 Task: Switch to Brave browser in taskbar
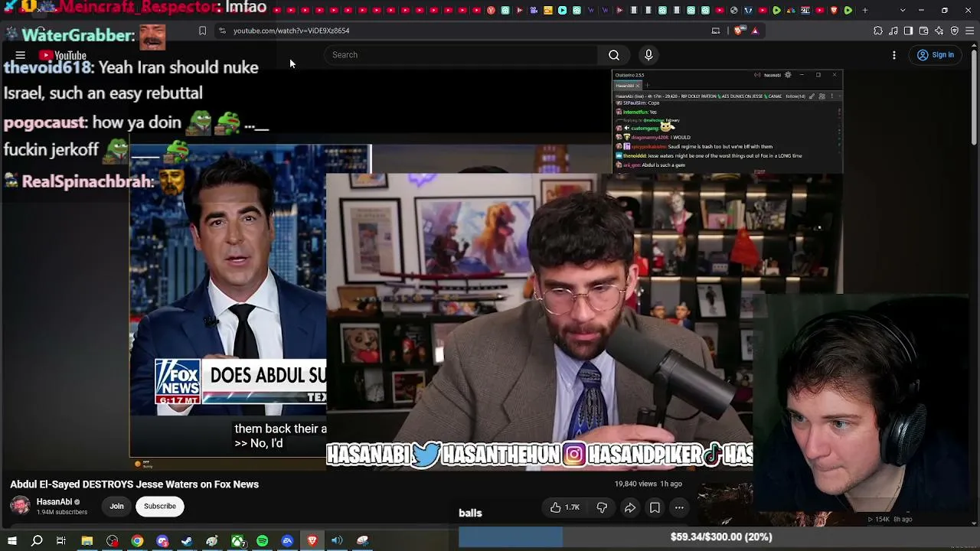[x=312, y=541]
